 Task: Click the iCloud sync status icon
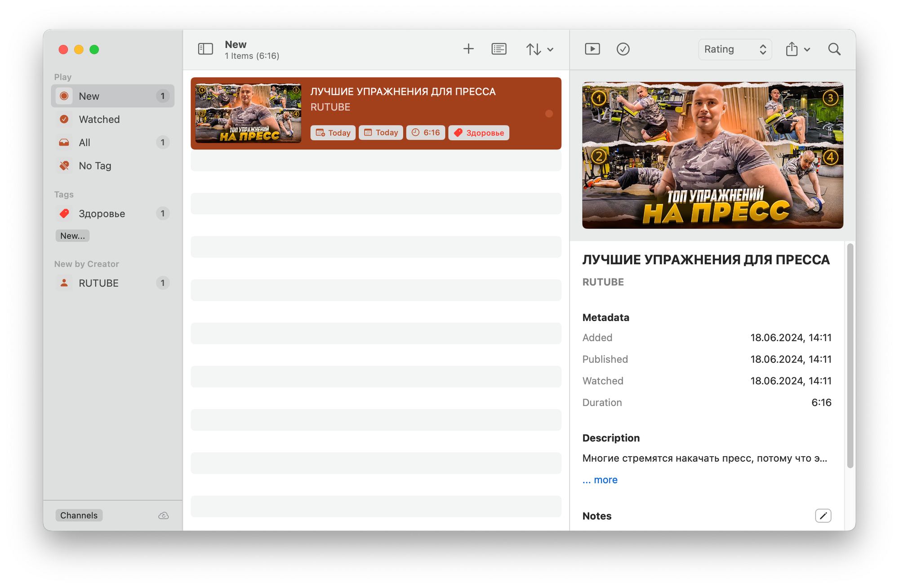tap(164, 516)
